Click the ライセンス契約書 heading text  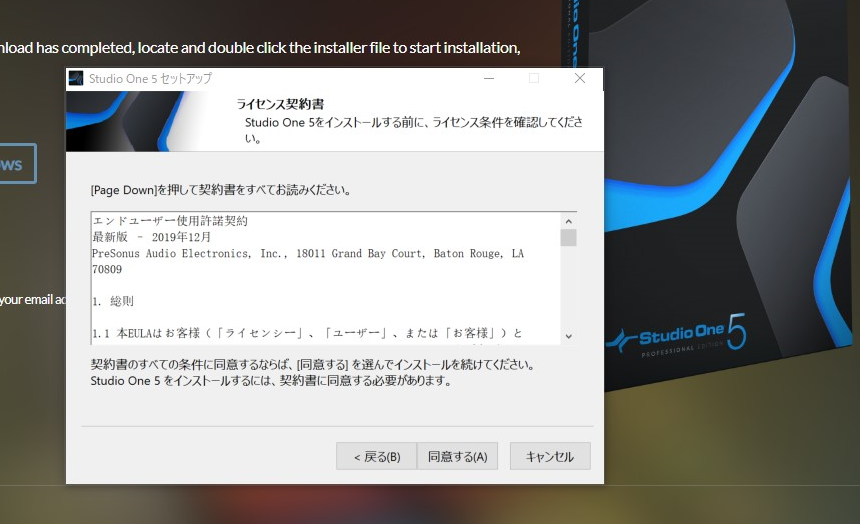pos(280,104)
